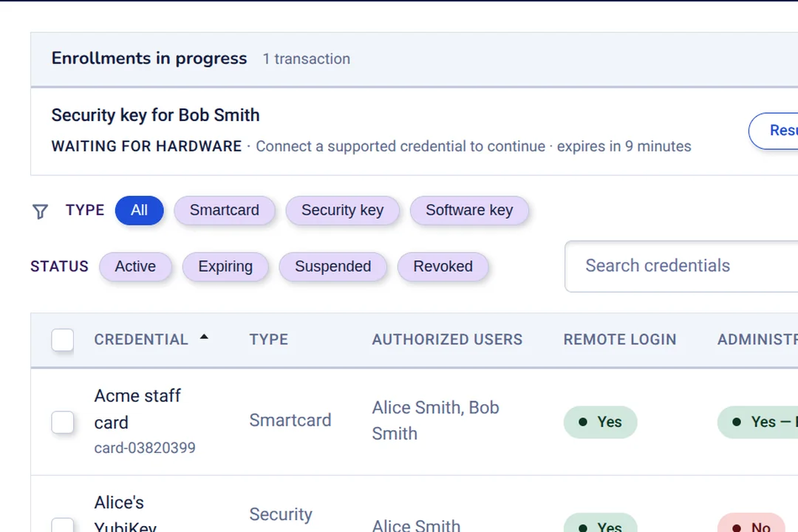Check the Alice's YubiKey row checkbox
This screenshot has height=532, width=798.
click(63, 525)
